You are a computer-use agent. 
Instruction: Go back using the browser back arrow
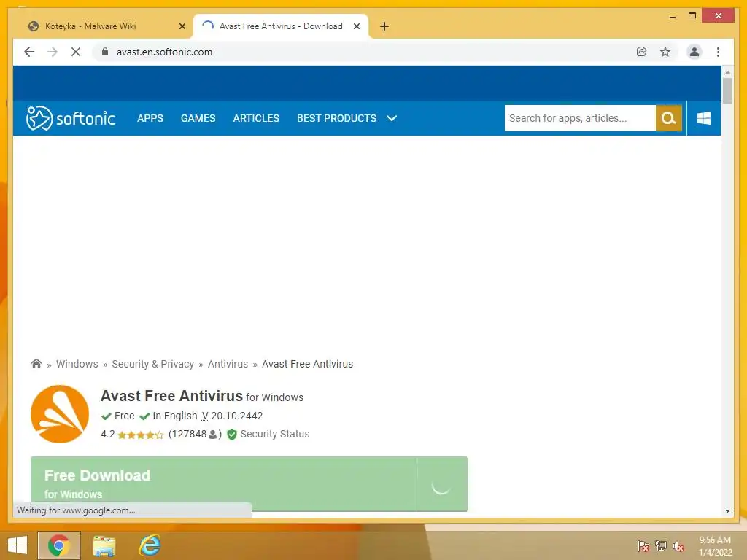29,52
